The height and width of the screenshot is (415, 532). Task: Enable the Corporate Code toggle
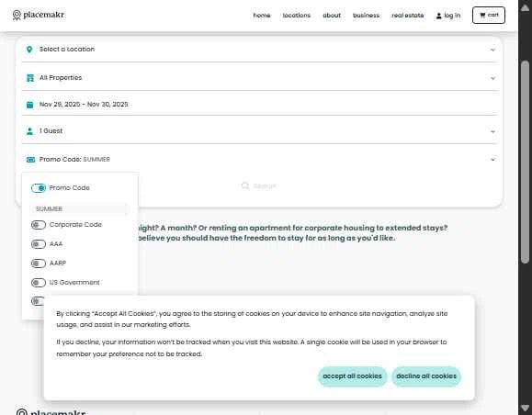click(39, 225)
